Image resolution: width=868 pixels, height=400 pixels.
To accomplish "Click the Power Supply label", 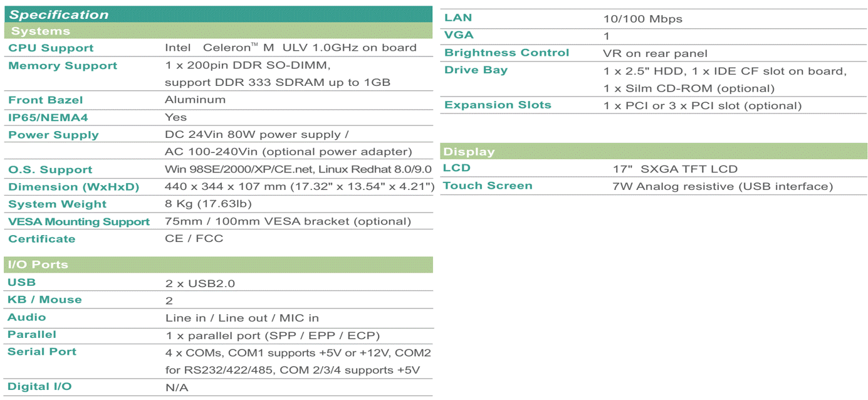I will coord(53,135).
